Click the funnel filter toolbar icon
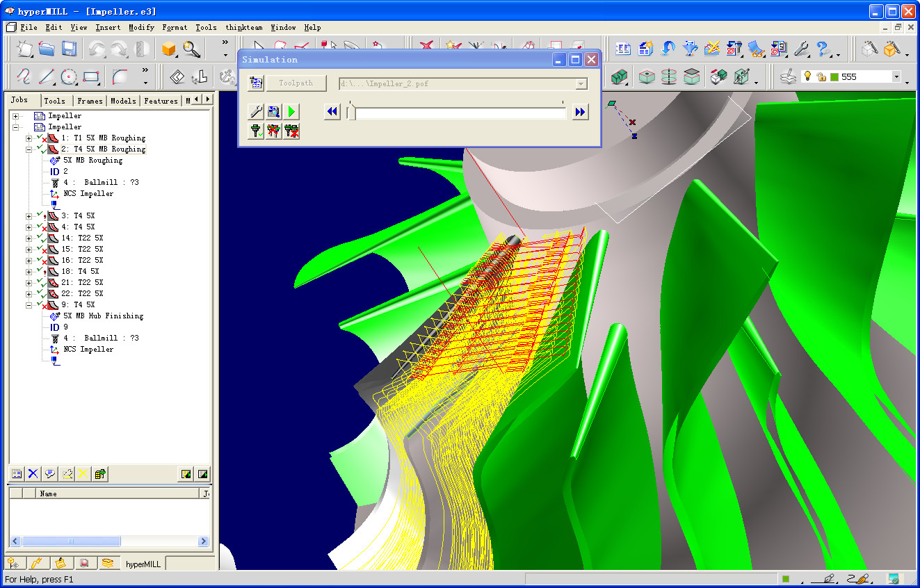Image resolution: width=920 pixels, height=588 pixels. point(690,49)
